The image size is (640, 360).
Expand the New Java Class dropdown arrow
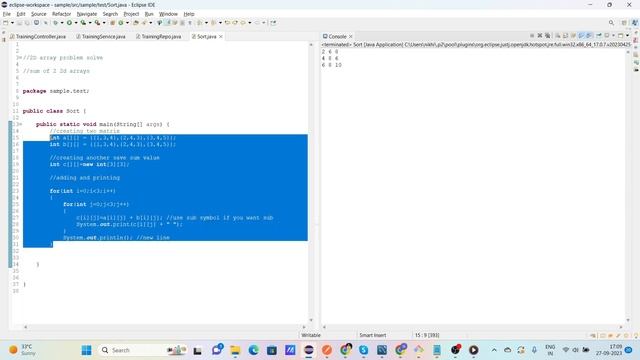(x=127, y=23)
